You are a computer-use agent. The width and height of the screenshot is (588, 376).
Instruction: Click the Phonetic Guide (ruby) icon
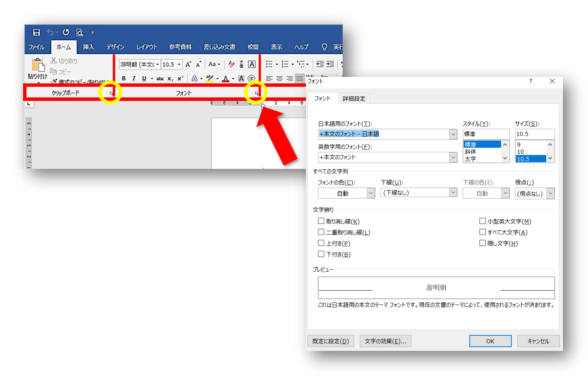pos(241,64)
